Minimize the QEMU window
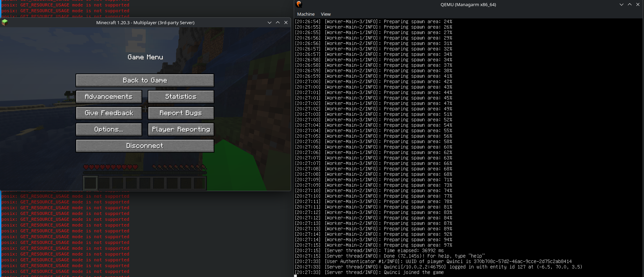This screenshot has height=277, width=644. pyautogui.click(x=622, y=4)
